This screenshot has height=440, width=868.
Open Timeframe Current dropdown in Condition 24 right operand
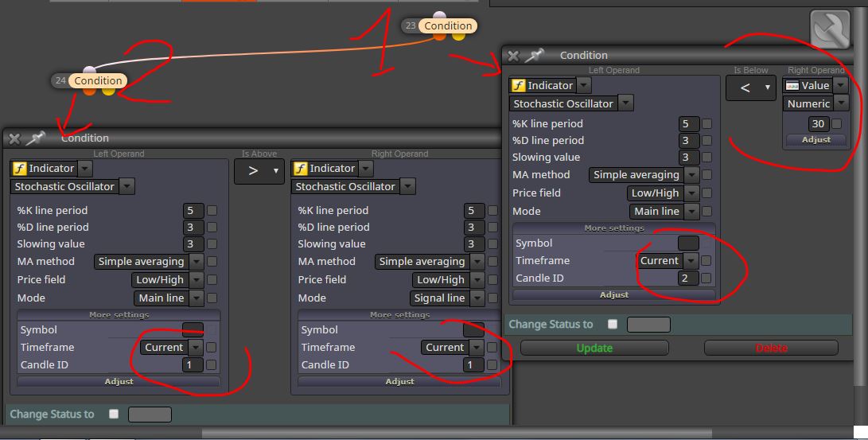[x=477, y=348]
